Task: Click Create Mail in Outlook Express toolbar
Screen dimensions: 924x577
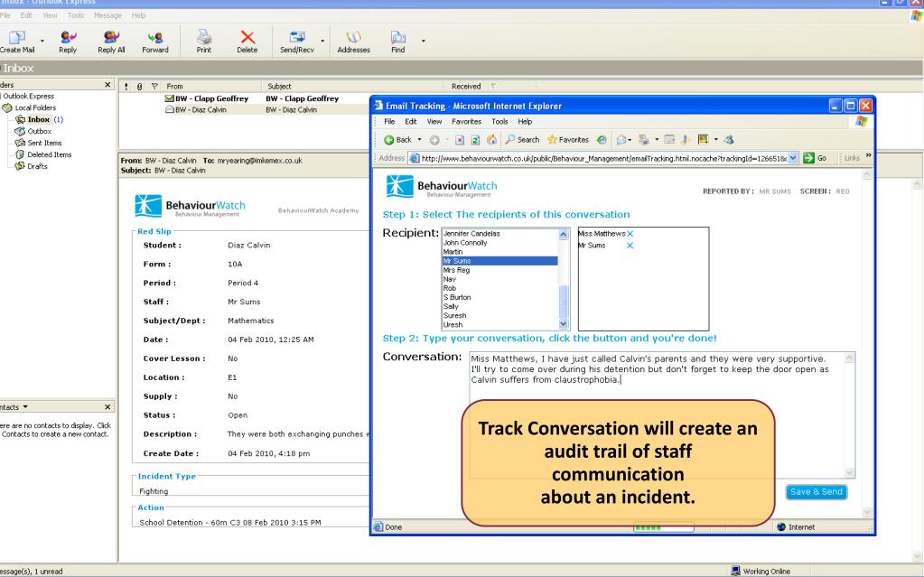Action: (18, 42)
